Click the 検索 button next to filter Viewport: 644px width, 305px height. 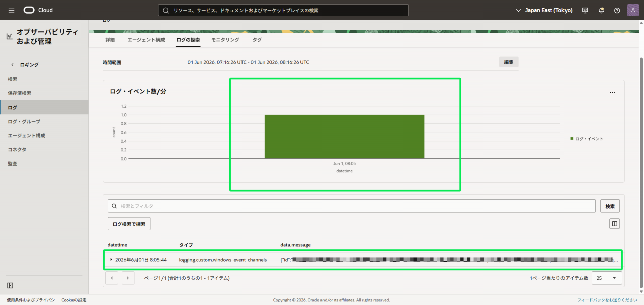[610, 206]
